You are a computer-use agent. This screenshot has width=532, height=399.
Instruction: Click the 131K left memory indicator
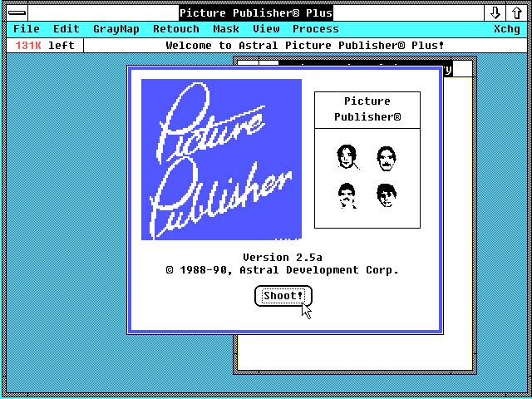pyautogui.click(x=45, y=46)
